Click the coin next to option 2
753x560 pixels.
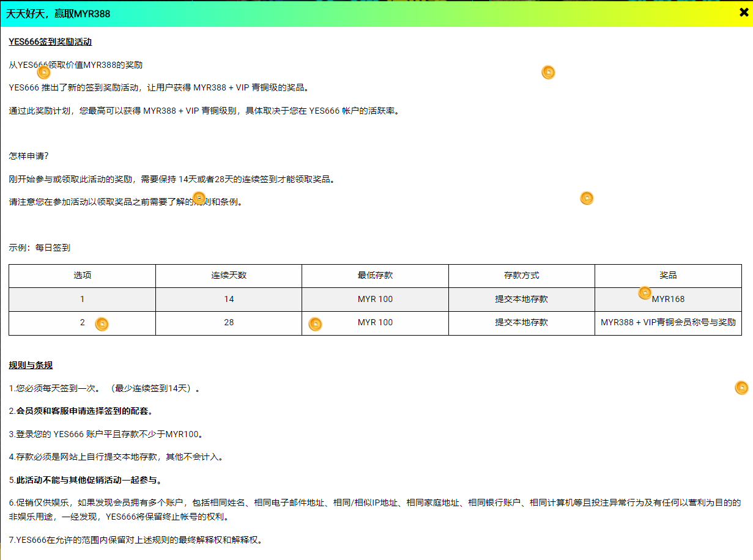pyautogui.click(x=102, y=324)
